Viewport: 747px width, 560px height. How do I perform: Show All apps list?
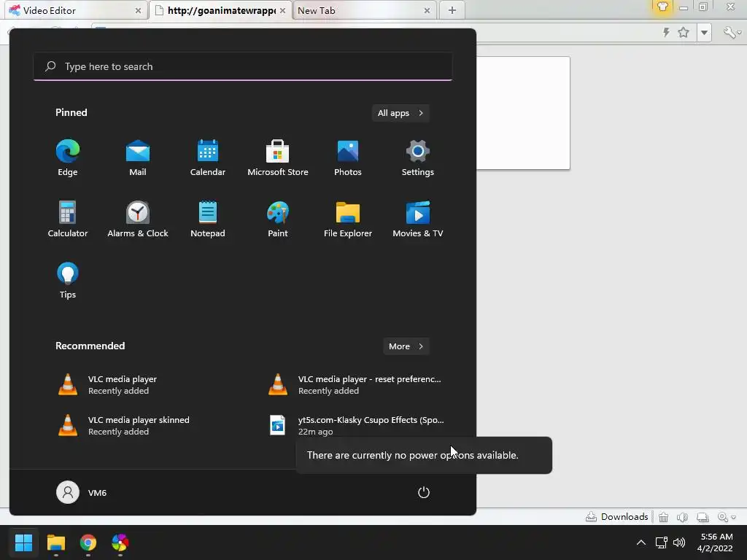[400, 113]
